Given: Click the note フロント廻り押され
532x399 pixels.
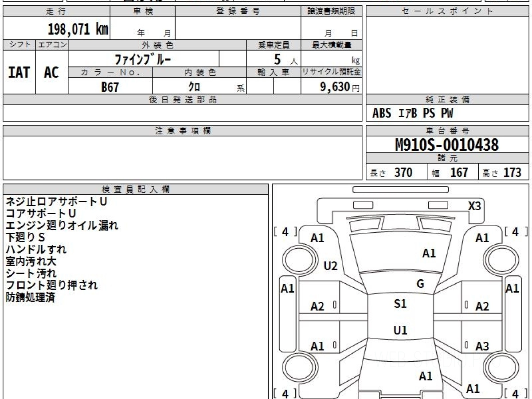Looking at the screenshot, I should pyautogui.click(x=51, y=285).
